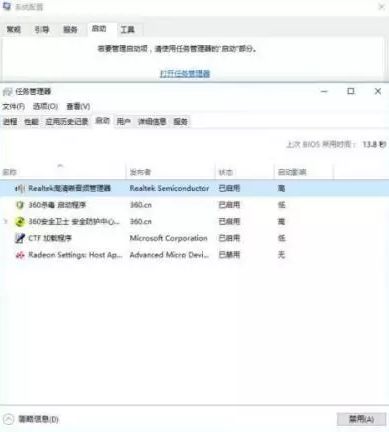Sort by the 启动影响 column header
This screenshot has width=389, height=432.
tap(304, 172)
